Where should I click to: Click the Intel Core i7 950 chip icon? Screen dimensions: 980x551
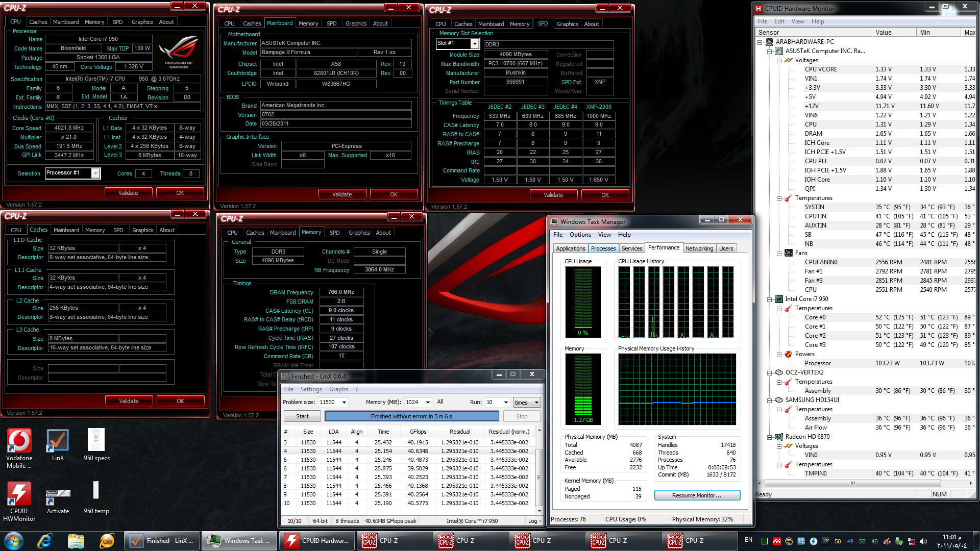click(779, 299)
